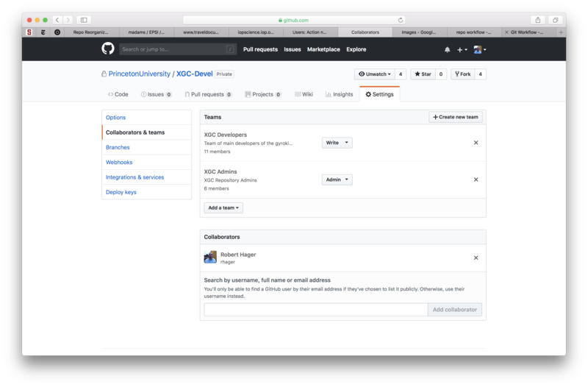Go to PrincetonUniversity organization link

click(139, 74)
